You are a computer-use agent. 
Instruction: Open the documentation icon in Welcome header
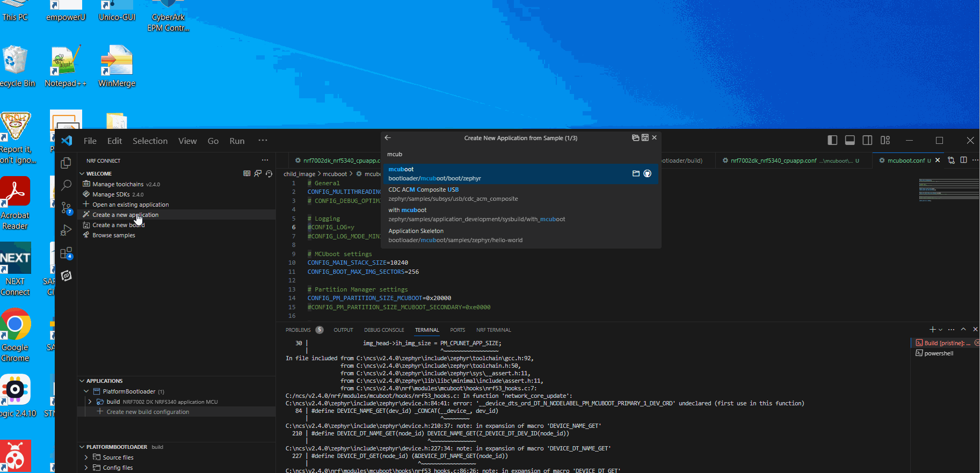pyautogui.click(x=247, y=173)
